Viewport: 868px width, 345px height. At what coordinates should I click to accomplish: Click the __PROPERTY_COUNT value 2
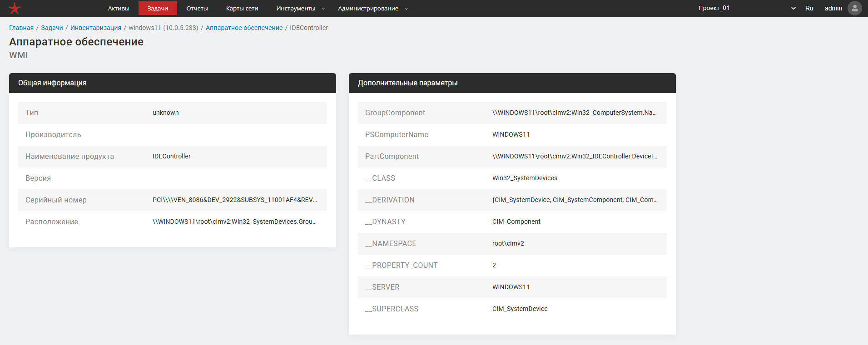click(x=494, y=265)
